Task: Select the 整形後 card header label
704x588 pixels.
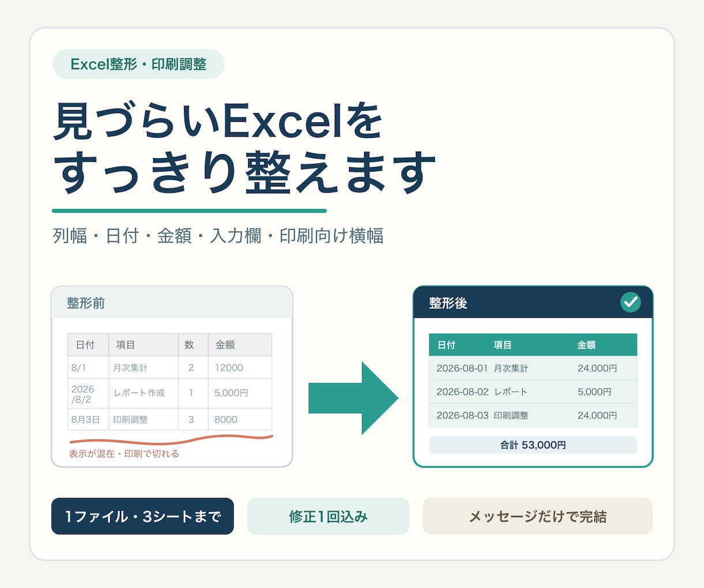Action: pos(448,303)
